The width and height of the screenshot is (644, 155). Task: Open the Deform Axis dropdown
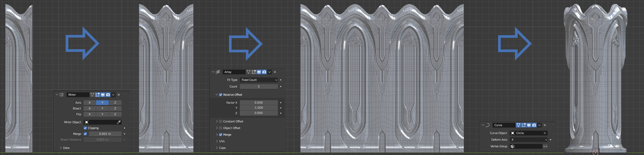529,140
